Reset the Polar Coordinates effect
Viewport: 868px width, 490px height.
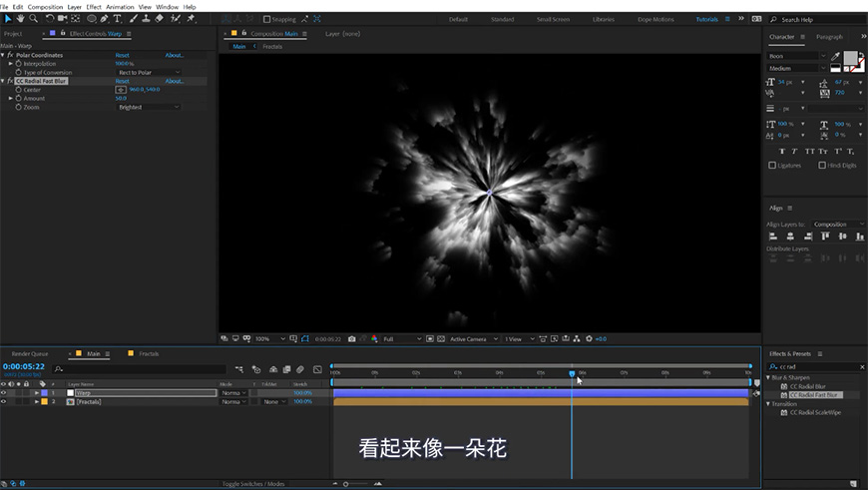[x=122, y=55]
